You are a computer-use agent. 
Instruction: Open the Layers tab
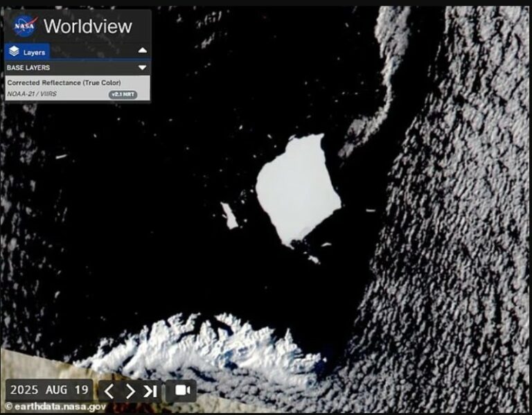28,52
